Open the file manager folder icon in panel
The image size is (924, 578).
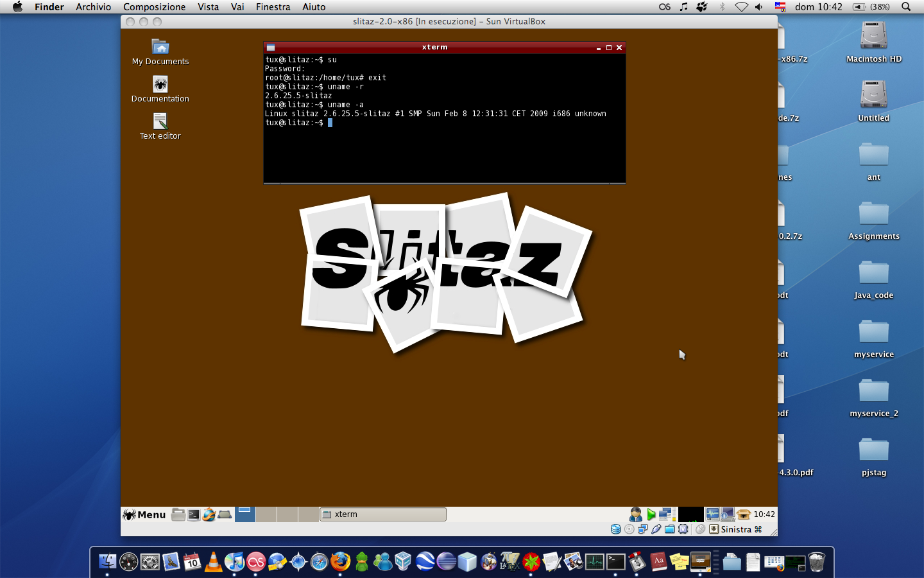pyautogui.click(x=178, y=514)
